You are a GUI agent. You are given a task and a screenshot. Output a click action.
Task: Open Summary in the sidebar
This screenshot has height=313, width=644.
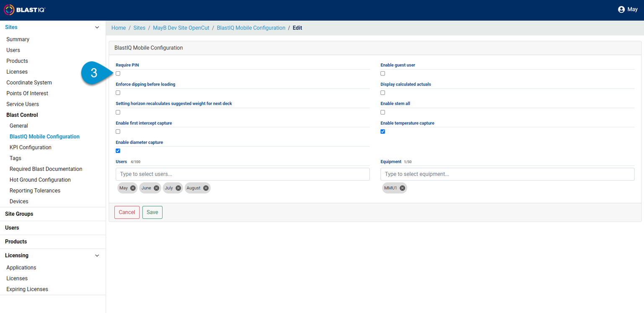[x=18, y=39]
